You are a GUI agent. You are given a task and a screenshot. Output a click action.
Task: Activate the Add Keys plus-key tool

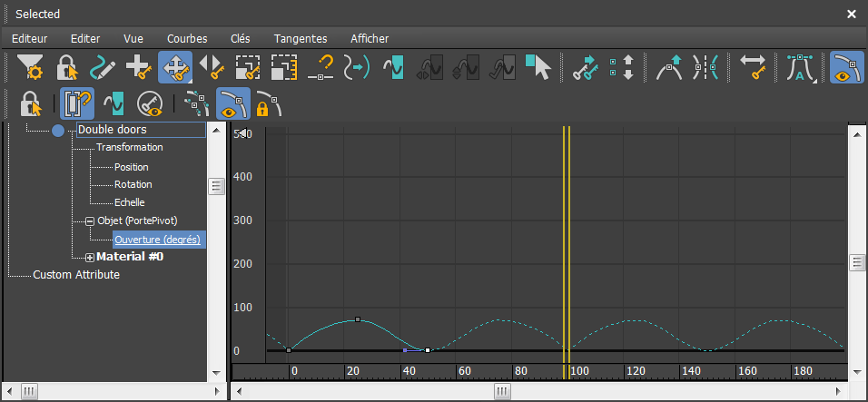139,67
